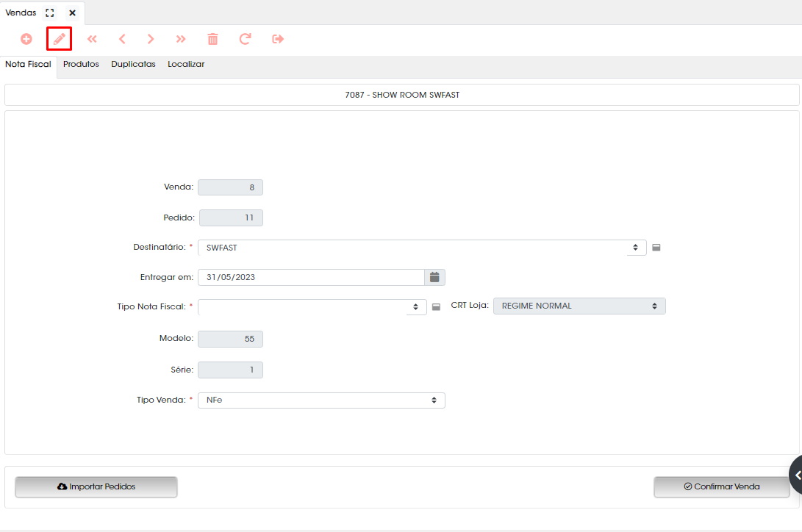Open the Destinatário SWFAST dropdown
The width and height of the screenshot is (802, 532).
(x=422, y=248)
